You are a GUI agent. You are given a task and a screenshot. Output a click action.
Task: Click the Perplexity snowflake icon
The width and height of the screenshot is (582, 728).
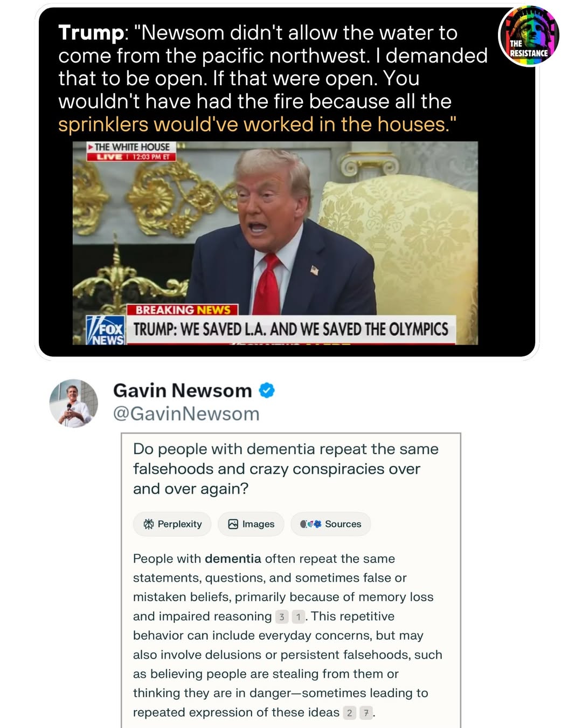tap(148, 524)
